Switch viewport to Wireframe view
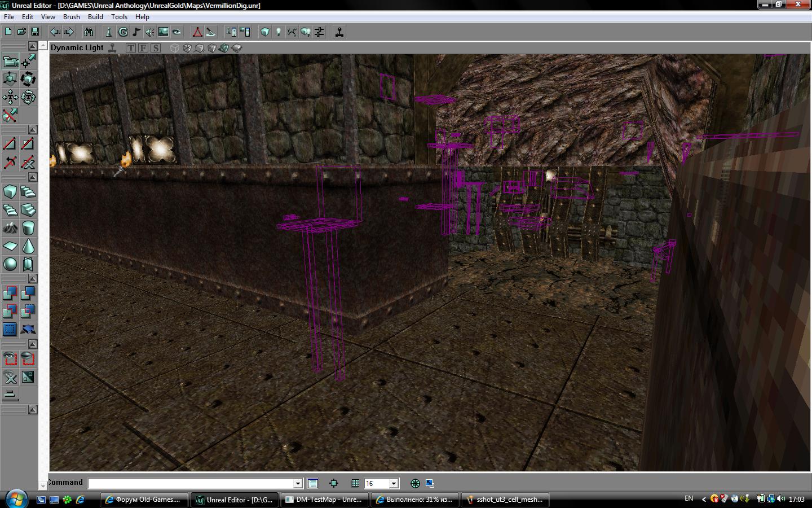The height and width of the screenshot is (508, 812). (x=175, y=48)
